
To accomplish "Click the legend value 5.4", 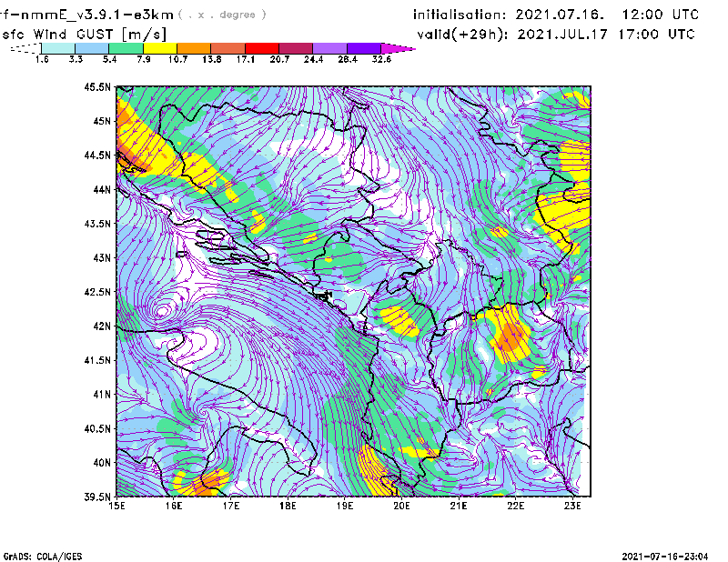I will [x=109, y=59].
